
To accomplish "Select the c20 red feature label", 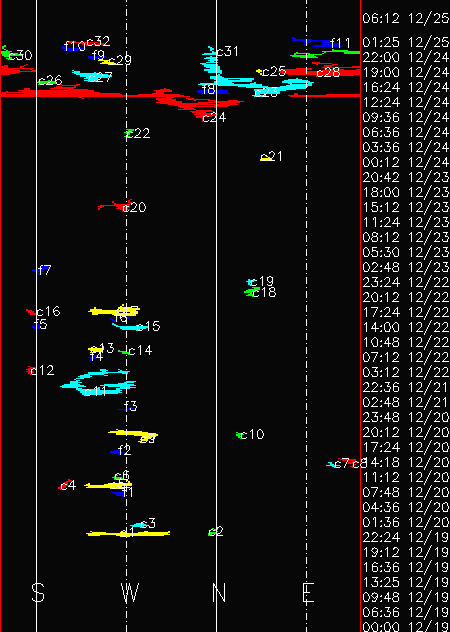I will pos(134,208).
